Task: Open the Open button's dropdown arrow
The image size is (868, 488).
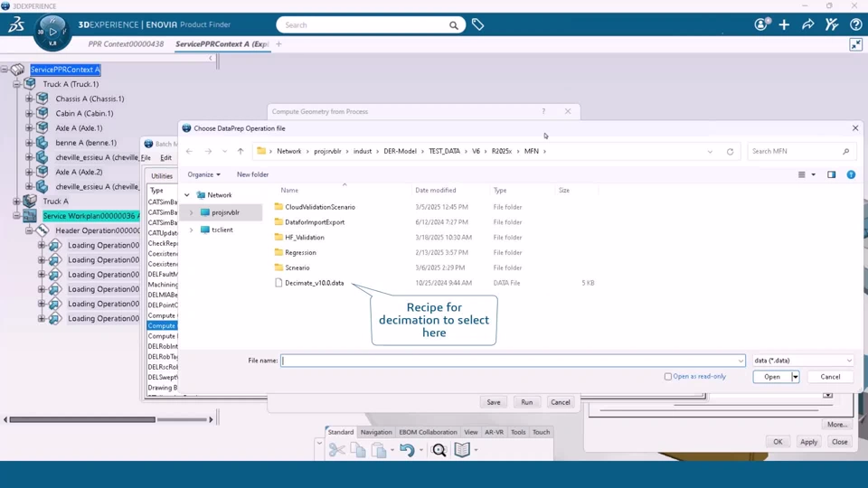Action: (795, 377)
